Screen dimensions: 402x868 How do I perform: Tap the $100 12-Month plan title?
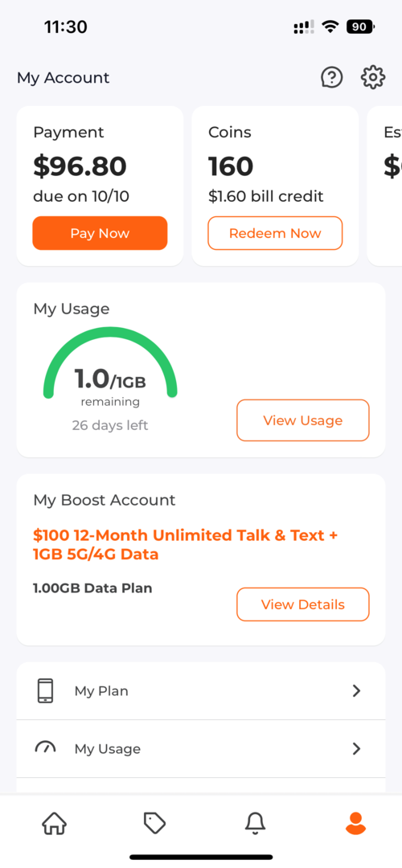tap(186, 545)
